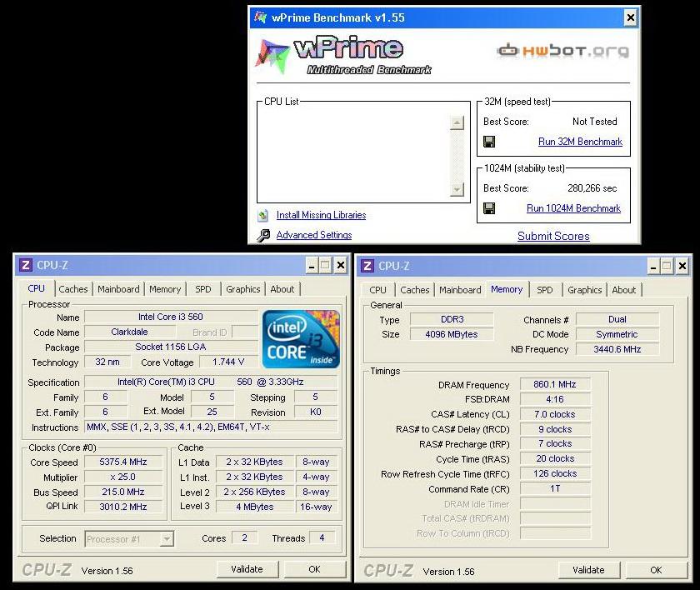700x590 pixels.
Task: Click the save icon for 1024M score
Action: [489, 208]
